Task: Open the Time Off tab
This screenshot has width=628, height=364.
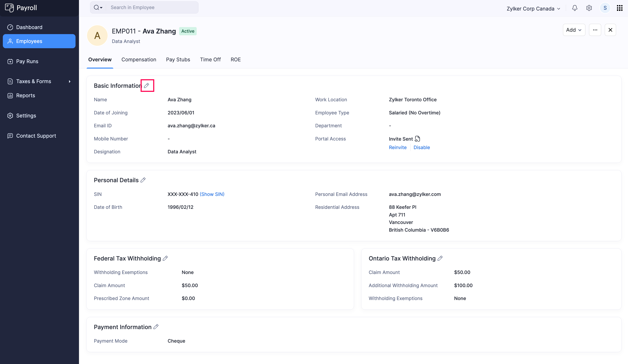Action: pyautogui.click(x=210, y=60)
